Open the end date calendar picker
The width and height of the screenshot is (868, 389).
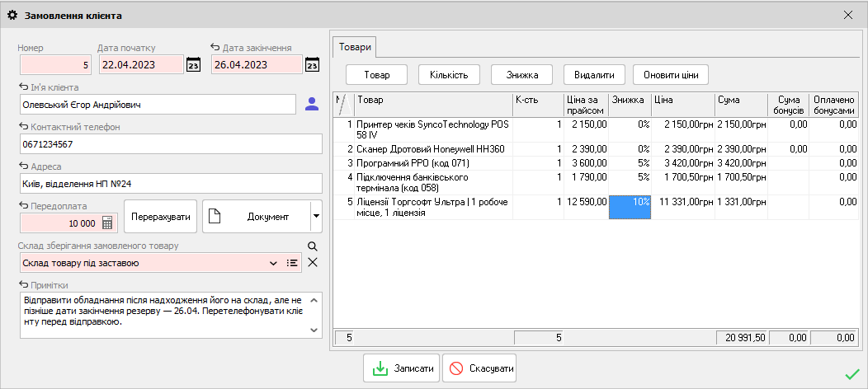click(313, 64)
